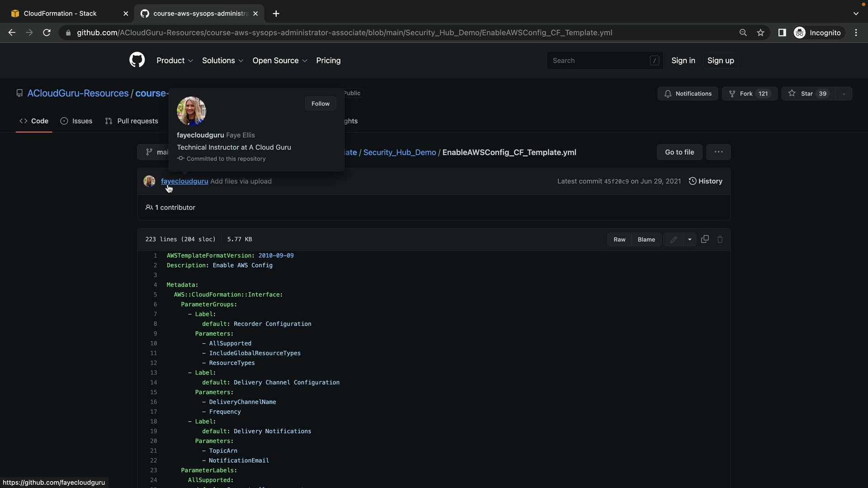The width and height of the screenshot is (868, 488).
Task: Switch to CloudFormation - Stack browser tab
Action: [x=60, y=14]
